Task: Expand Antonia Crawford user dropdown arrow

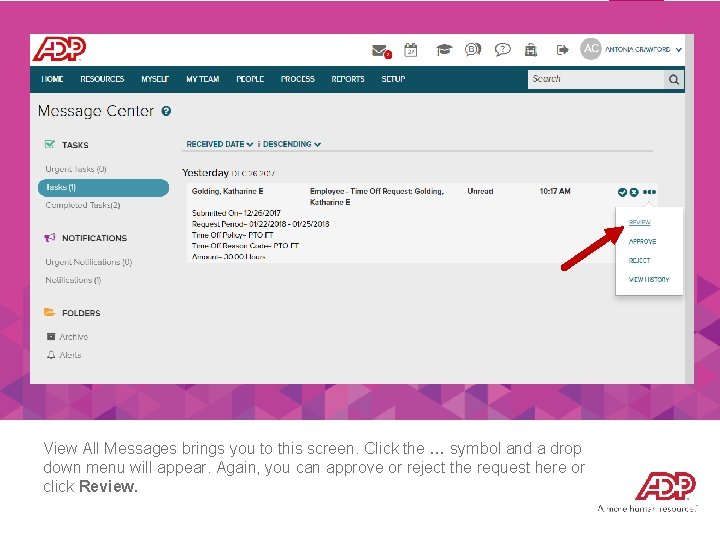Action: tap(679, 50)
